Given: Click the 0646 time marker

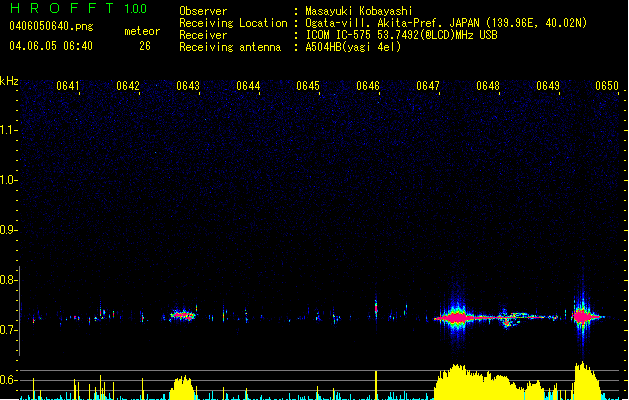Looking at the screenshot, I should coord(368,86).
